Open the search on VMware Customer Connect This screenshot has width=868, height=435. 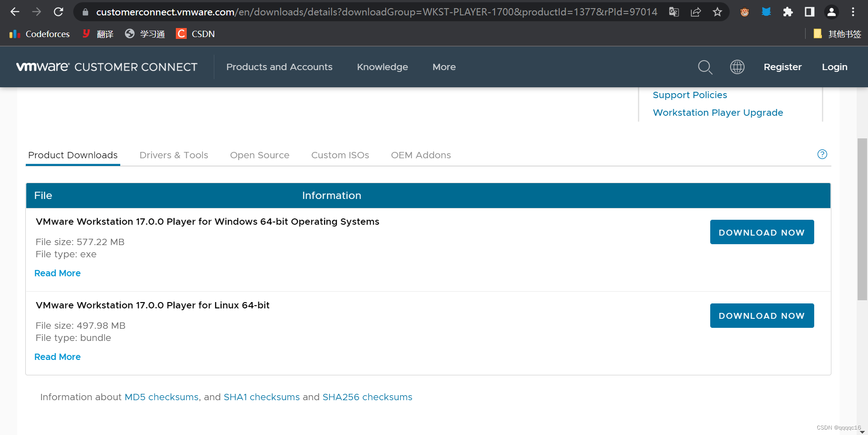click(x=705, y=67)
